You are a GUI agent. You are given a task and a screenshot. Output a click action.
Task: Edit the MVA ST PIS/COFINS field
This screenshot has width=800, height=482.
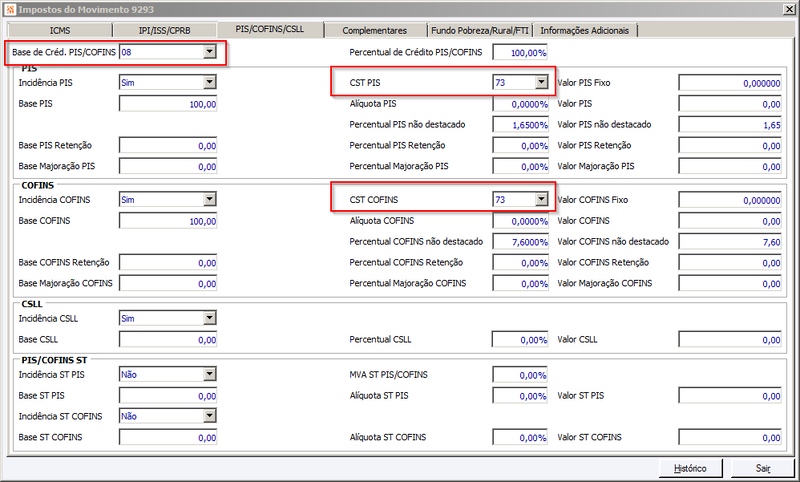520,375
